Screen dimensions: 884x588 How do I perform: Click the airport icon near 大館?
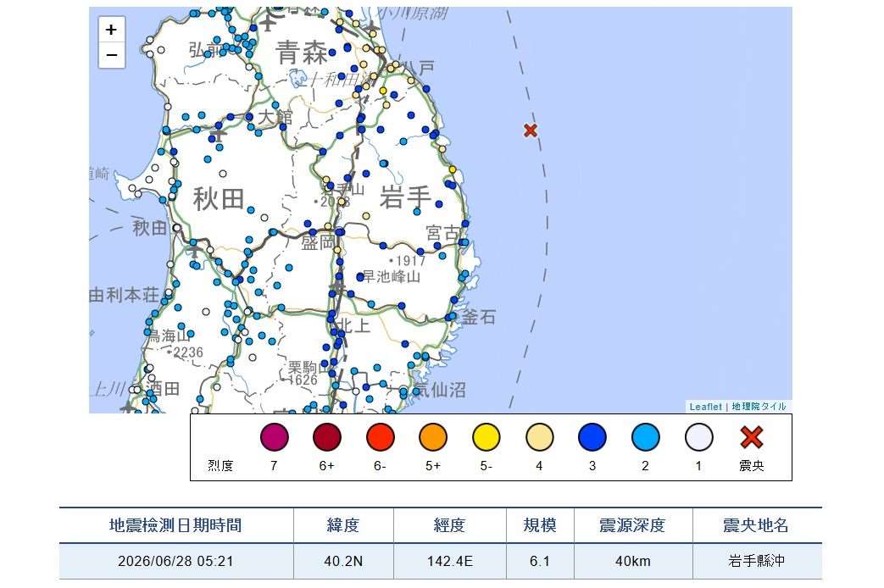[219, 134]
